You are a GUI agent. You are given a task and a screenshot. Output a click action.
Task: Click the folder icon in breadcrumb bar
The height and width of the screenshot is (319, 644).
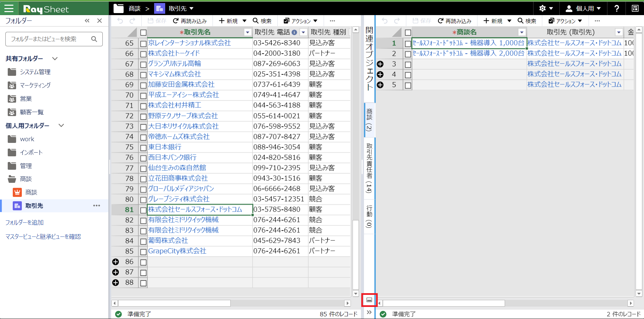point(118,8)
